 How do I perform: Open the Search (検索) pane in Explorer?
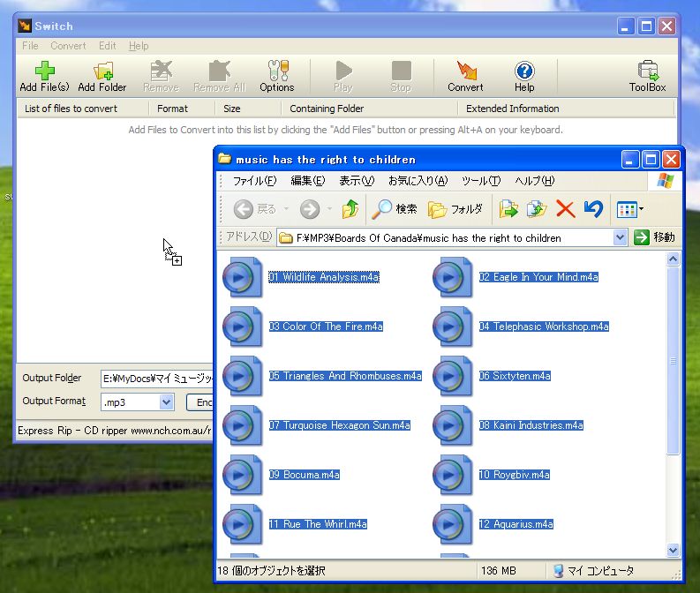395,209
